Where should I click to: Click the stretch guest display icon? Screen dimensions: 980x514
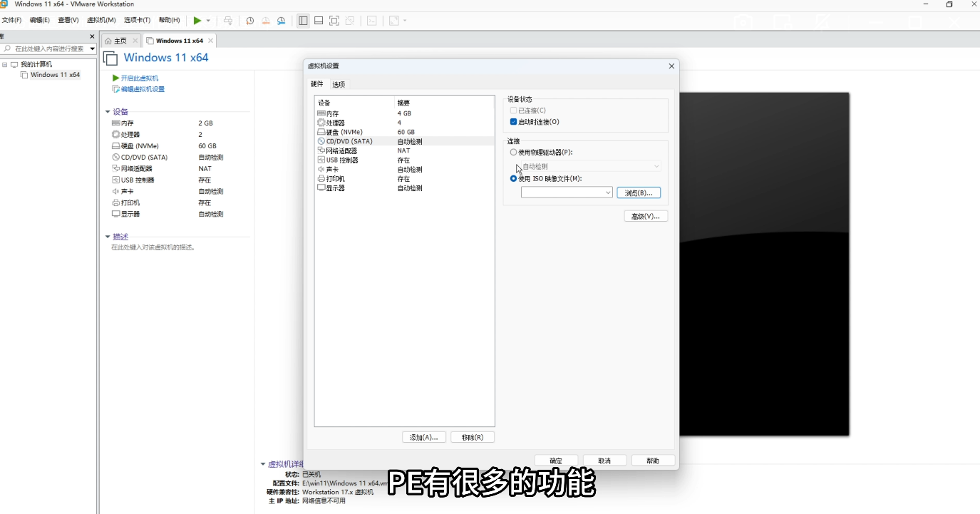pyautogui.click(x=394, y=21)
